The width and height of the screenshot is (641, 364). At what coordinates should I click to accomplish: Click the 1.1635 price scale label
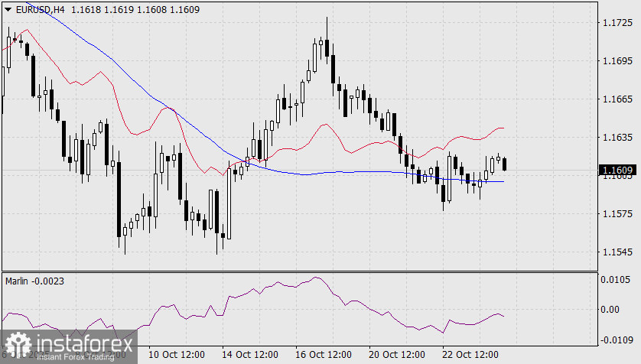[x=617, y=138]
